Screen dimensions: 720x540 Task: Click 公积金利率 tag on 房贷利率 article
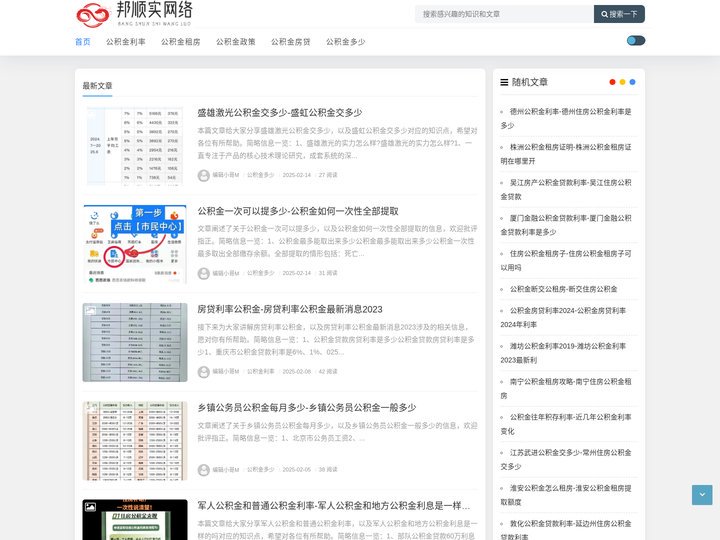pos(260,371)
